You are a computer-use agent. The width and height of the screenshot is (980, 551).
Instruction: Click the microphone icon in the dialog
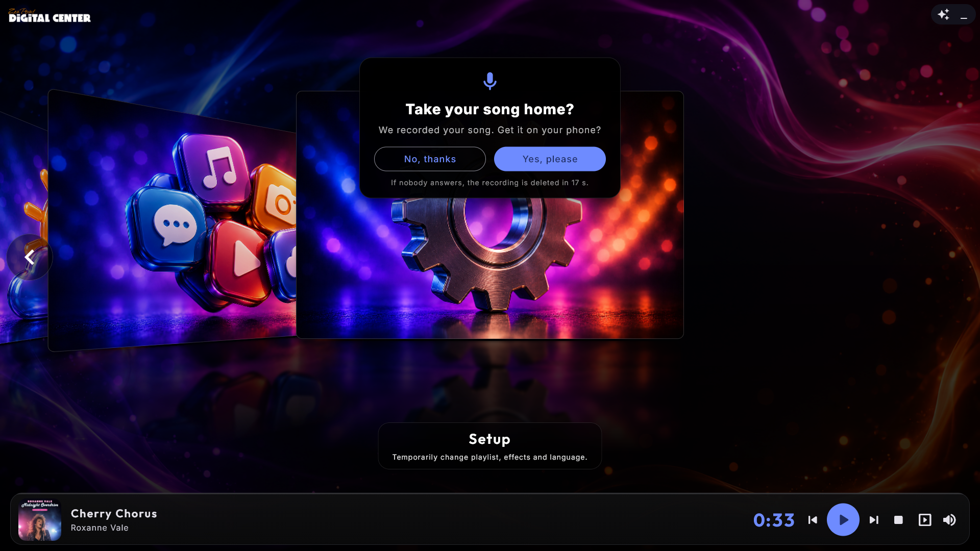(x=490, y=81)
